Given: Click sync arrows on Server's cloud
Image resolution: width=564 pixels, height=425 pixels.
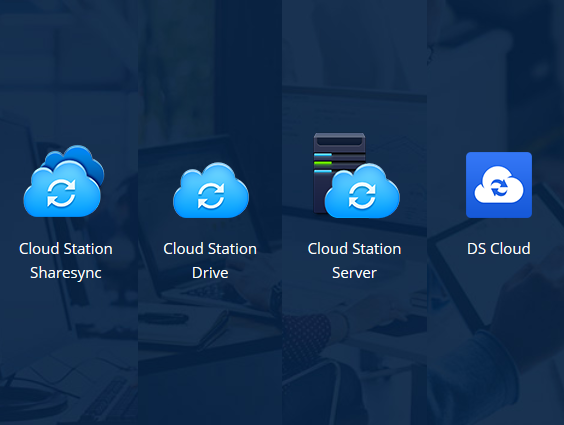Looking at the screenshot, I should tap(362, 195).
